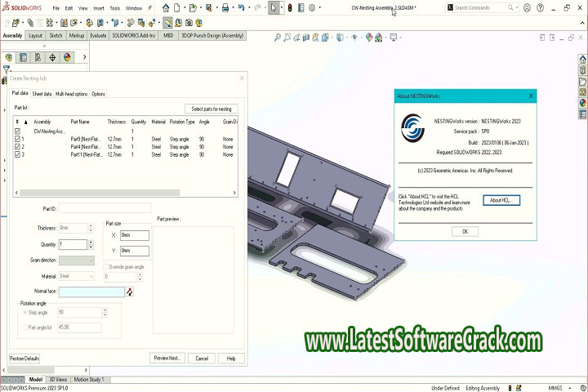Open the Design Library in the task pane
The width and height of the screenshot is (588, 392).
point(582,70)
